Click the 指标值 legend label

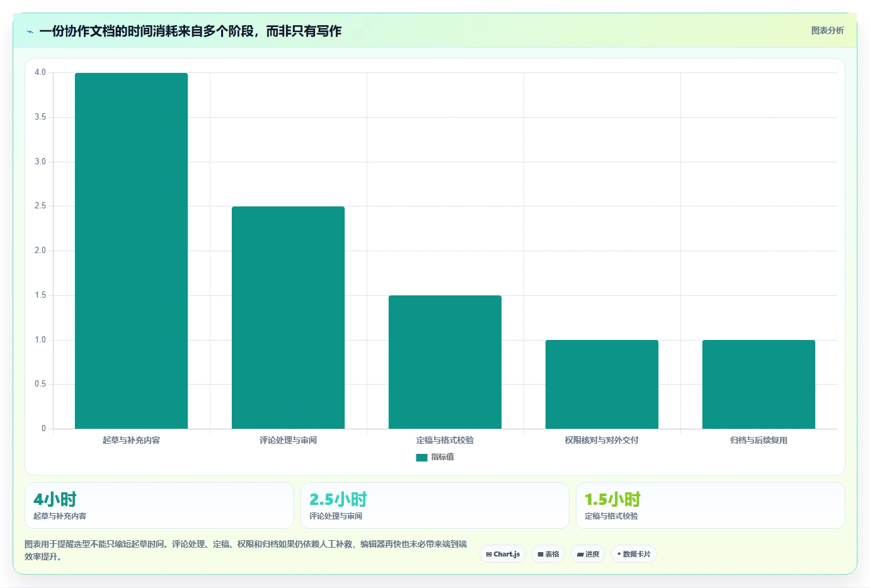click(x=442, y=457)
